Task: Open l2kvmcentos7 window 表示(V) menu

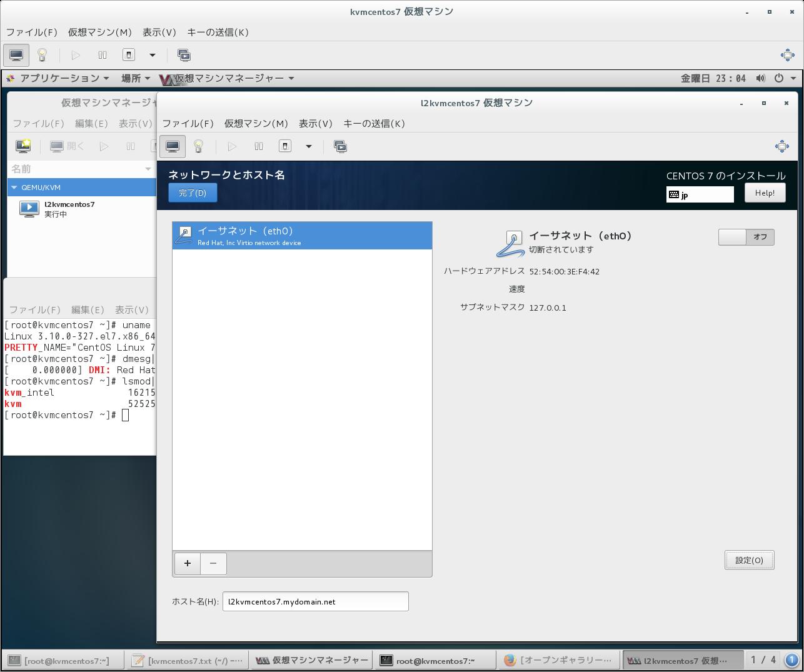Action: tap(316, 123)
